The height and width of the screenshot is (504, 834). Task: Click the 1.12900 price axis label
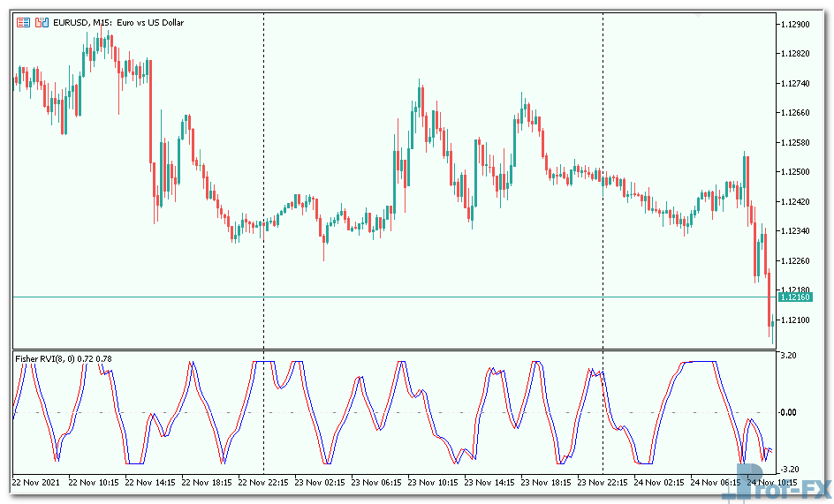pyautogui.click(x=797, y=25)
